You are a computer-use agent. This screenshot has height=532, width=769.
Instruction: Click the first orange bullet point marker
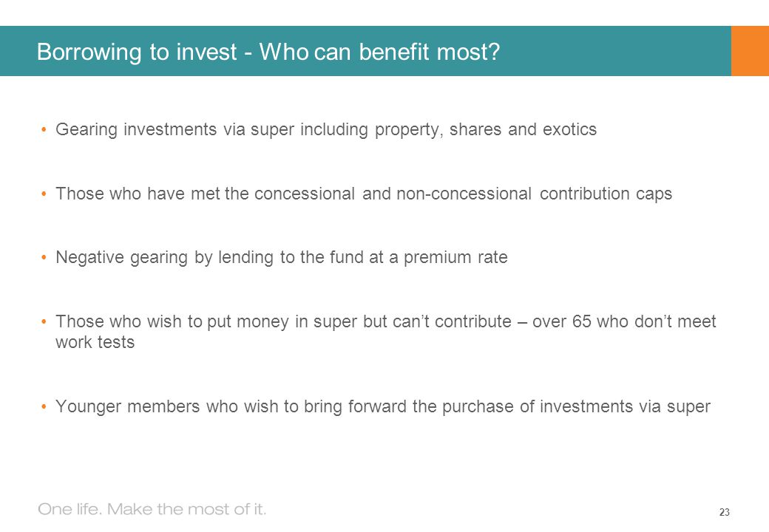pos(44,130)
